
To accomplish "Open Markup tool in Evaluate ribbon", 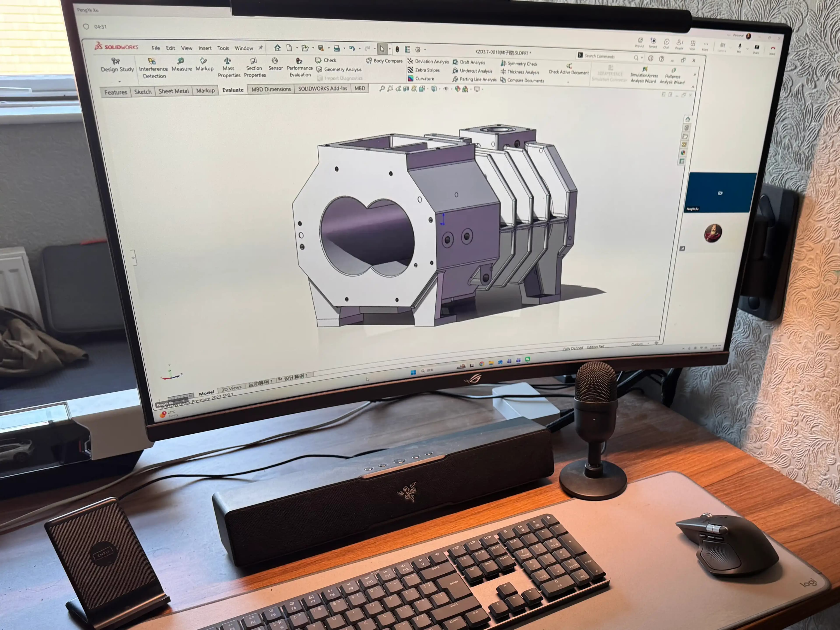I will 204,65.
